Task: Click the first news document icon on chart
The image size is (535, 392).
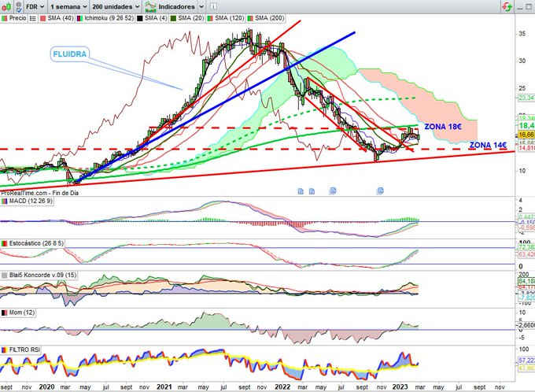Action: pyautogui.click(x=301, y=191)
